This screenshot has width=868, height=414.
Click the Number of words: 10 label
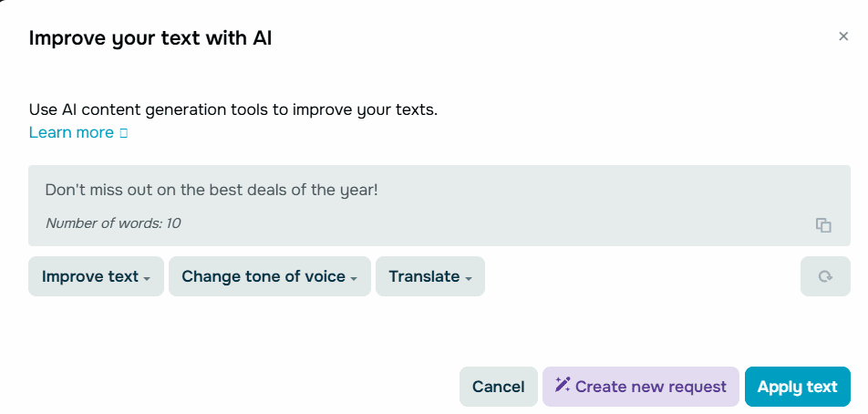[113, 223]
